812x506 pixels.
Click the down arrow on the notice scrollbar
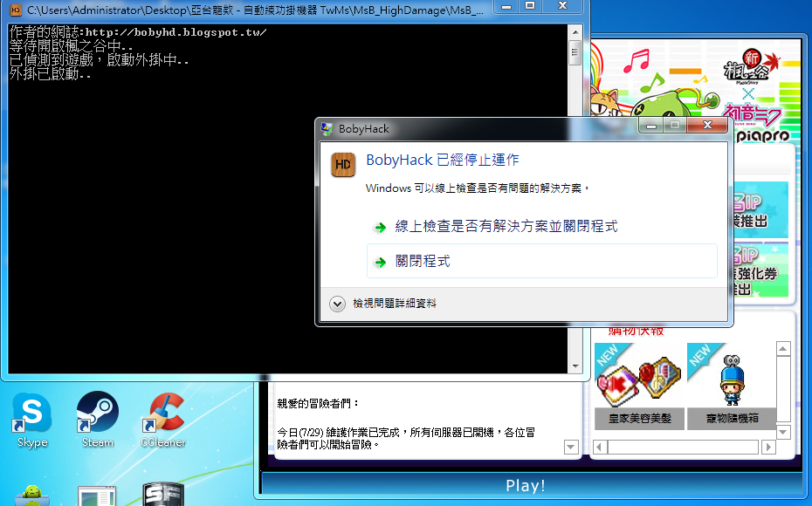570,447
